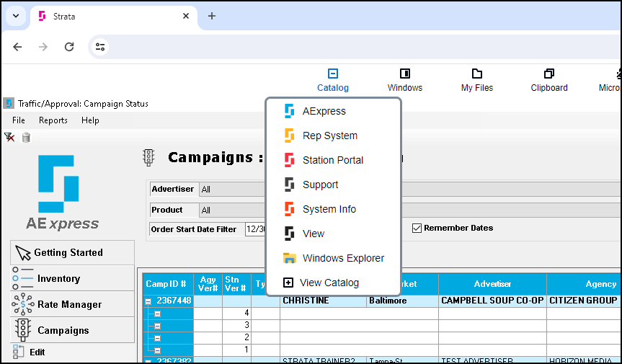This screenshot has height=364, width=622.
Task: Select Edit under Campaigns sidebar
Action: coord(37,352)
